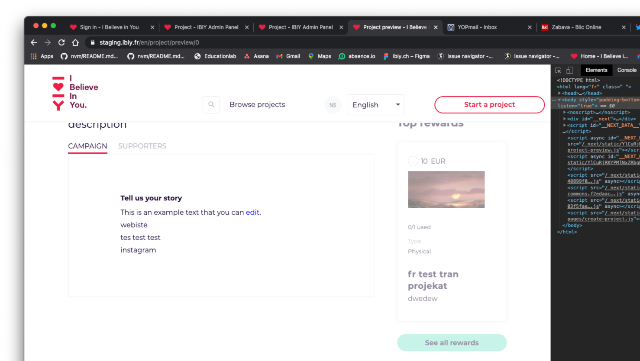Switch to the SUPPORTERS tab
The image size is (640, 361).
tap(142, 146)
